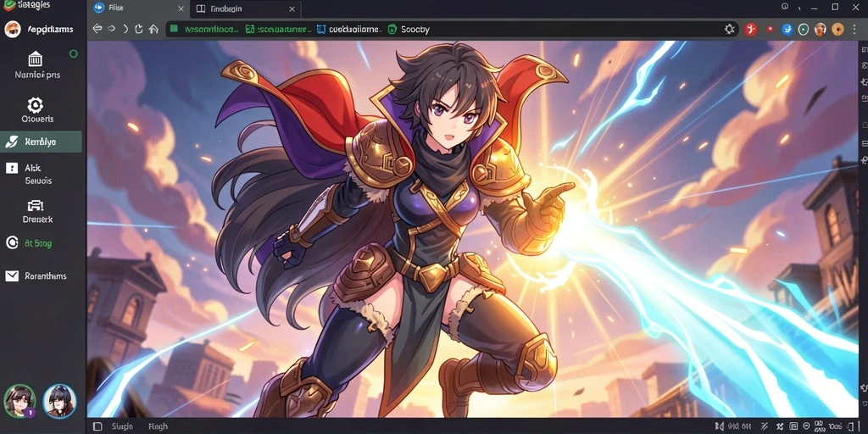Open the envelope mail icon in sidebar
Image resolution: width=868 pixels, height=434 pixels.
tap(12, 275)
